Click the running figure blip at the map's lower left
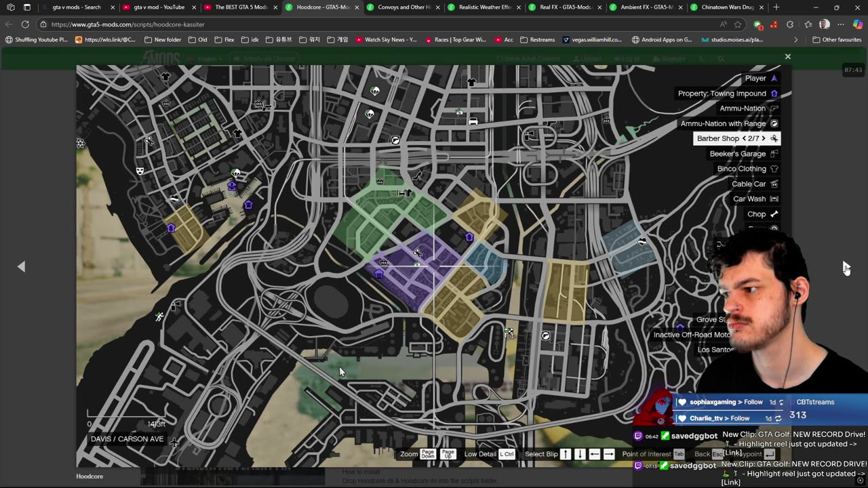Screen dimensions: 868x488 [159, 316]
